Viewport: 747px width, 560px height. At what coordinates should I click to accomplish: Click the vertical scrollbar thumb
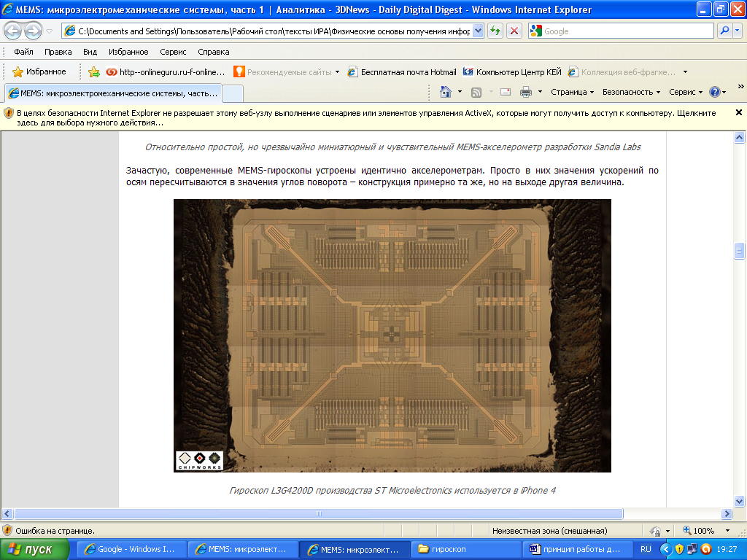click(740, 251)
